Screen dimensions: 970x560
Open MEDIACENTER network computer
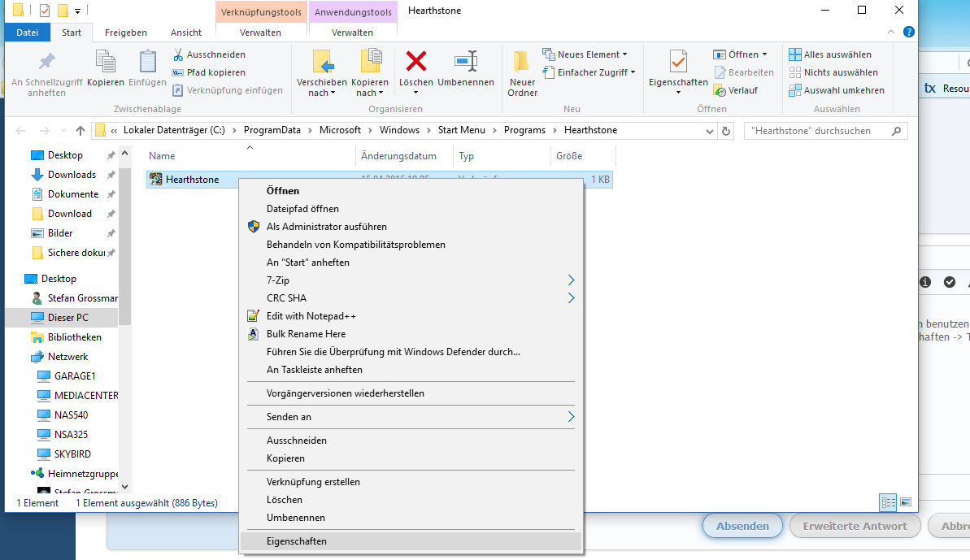click(x=77, y=396)
